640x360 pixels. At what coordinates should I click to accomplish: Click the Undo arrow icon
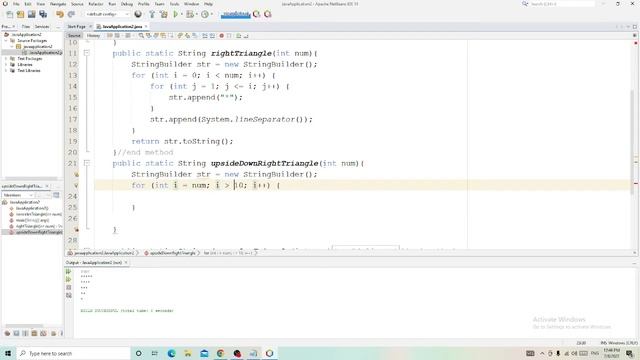[x=60, y=14]
